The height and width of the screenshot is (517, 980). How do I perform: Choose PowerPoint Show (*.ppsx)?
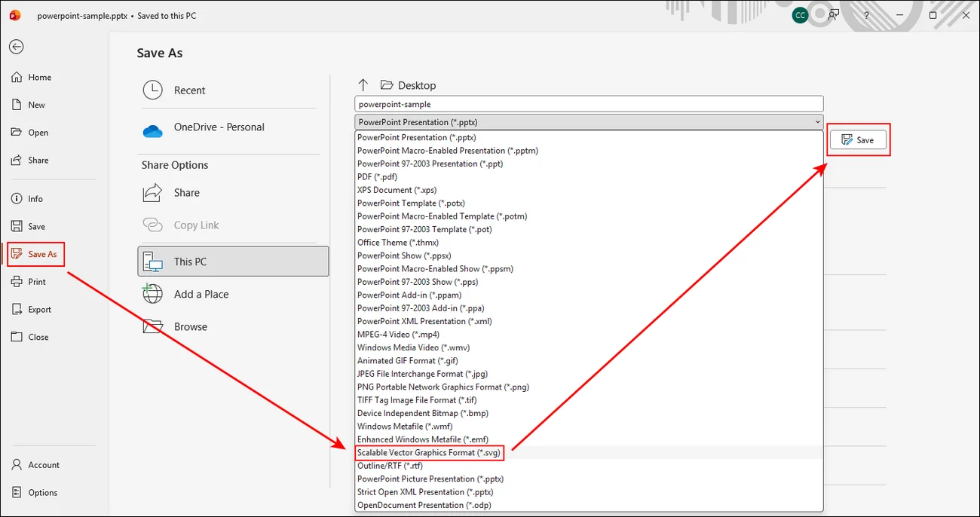tap(589, 255)
